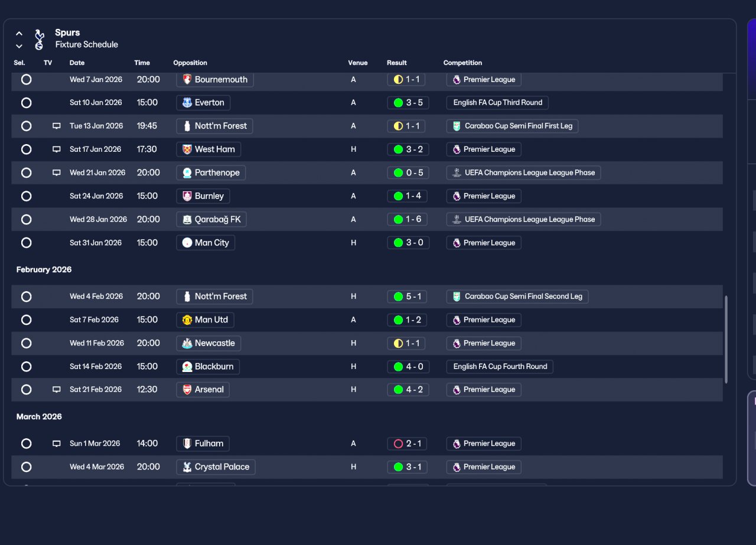Click the 17:30 kick-off time
756x545 pixels.
[x=147, y=149]
